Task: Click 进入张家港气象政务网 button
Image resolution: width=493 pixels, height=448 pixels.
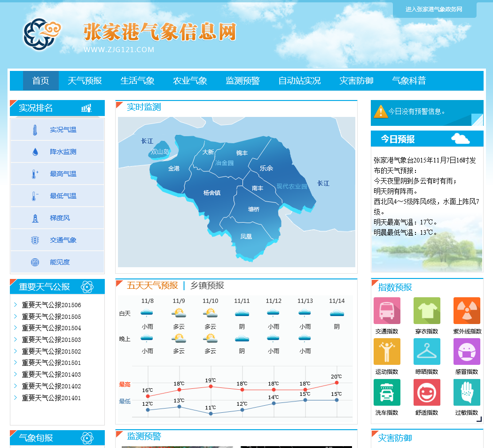Action: click(x=434, y=9)
